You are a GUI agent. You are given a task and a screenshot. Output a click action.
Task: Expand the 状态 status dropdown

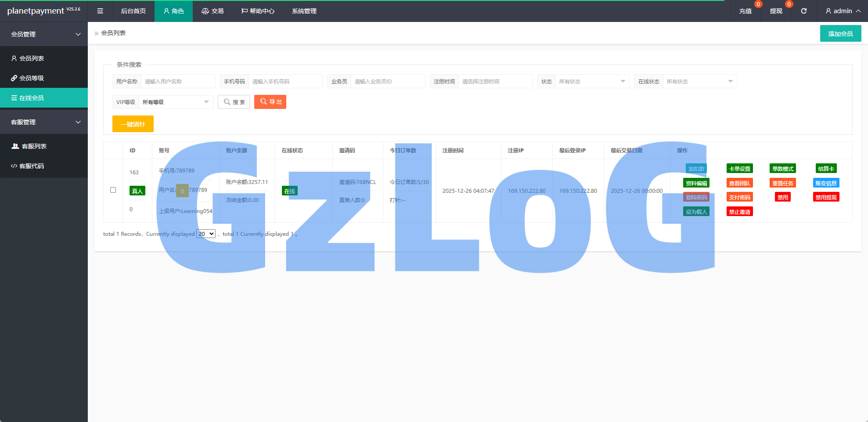coord(592,82)
